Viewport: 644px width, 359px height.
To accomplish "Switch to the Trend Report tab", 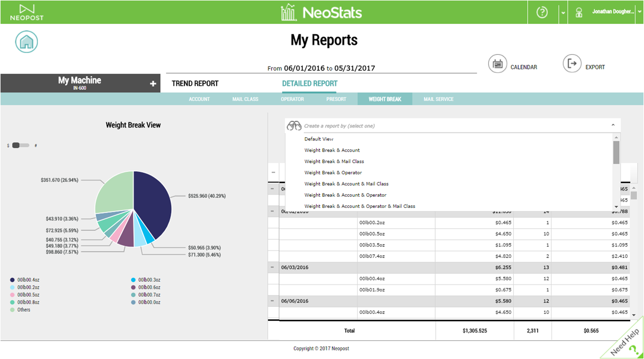I will (x=195, y=84).
